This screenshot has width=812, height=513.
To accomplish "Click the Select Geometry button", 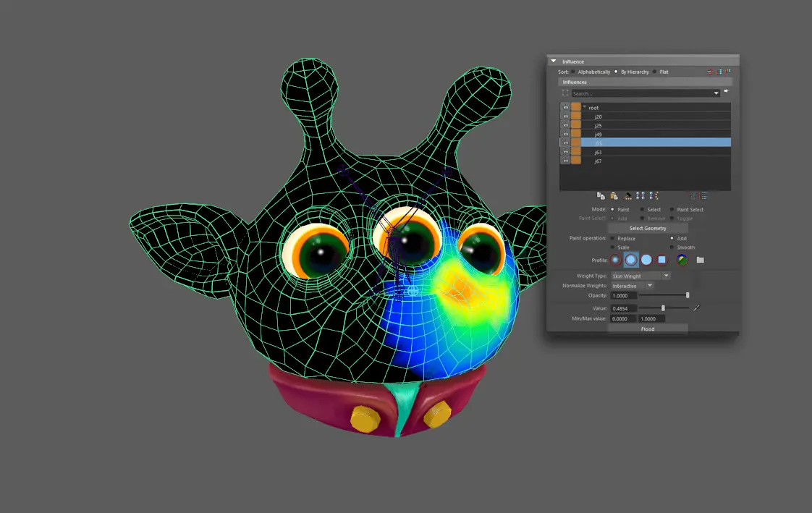I will point(648,229).
